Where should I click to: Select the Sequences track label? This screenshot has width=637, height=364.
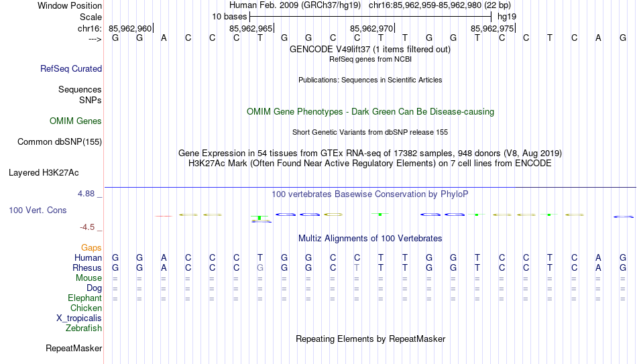80,89
